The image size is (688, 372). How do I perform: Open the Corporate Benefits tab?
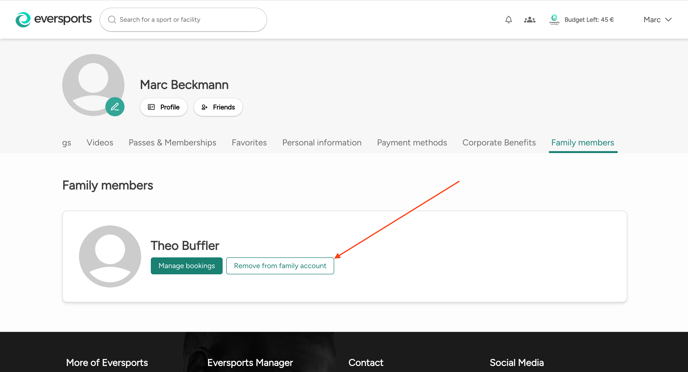499,143
